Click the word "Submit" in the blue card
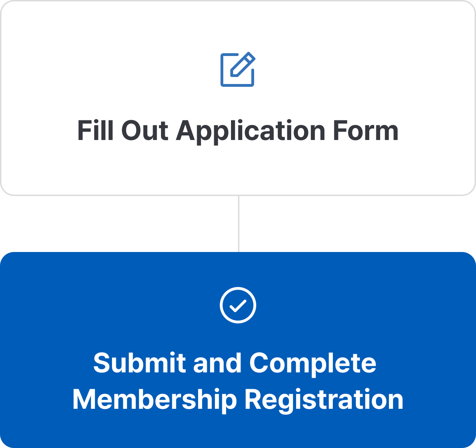 pos(139,363)
